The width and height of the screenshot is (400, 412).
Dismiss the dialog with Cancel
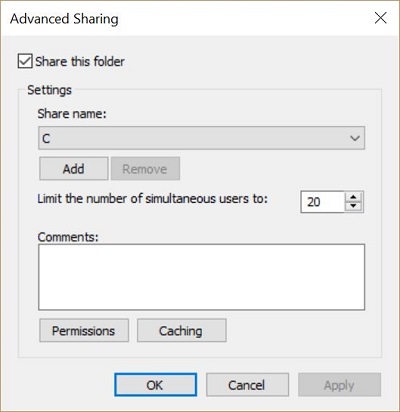tap(247, 385)
